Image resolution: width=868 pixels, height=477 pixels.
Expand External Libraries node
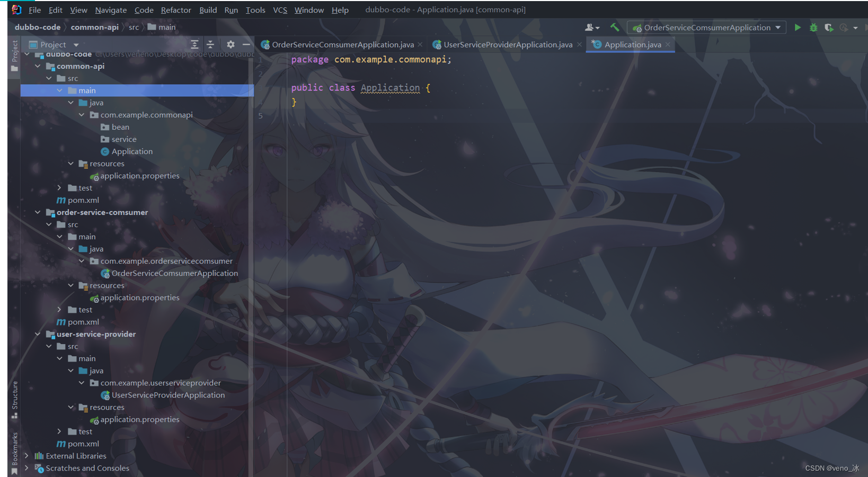pos(26,456)
